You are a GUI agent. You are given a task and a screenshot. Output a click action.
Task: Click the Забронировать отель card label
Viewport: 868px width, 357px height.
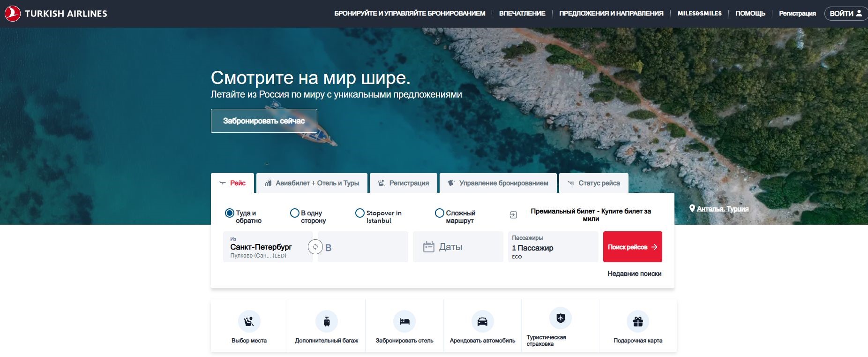(404, 341)
